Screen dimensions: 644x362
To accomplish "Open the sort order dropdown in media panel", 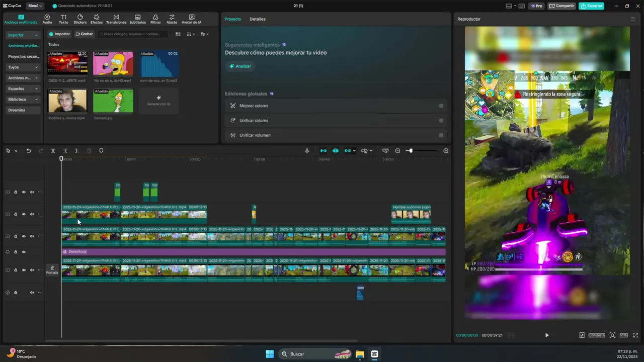I will coord(190,34).
